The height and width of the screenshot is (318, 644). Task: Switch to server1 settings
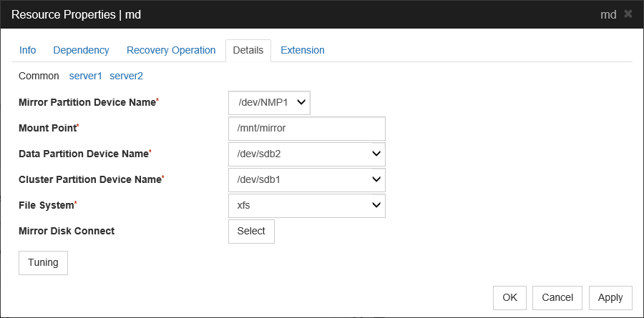85,75
